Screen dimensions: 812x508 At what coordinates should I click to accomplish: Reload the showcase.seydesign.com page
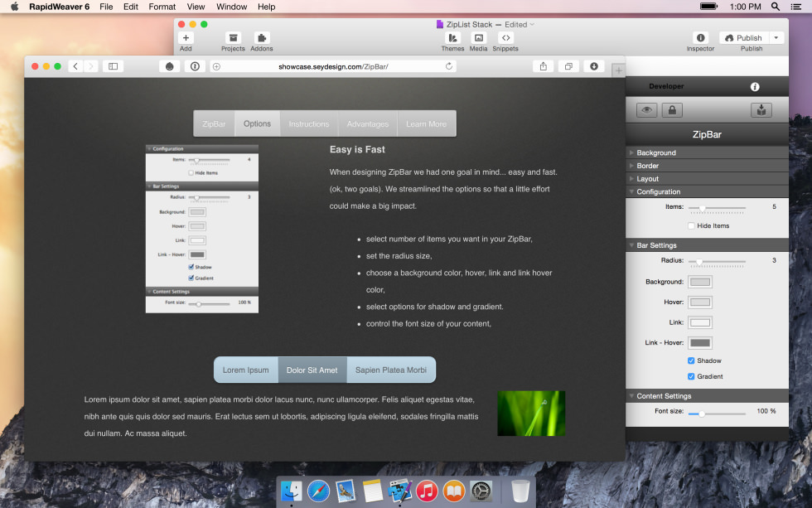tap(448, 66)
